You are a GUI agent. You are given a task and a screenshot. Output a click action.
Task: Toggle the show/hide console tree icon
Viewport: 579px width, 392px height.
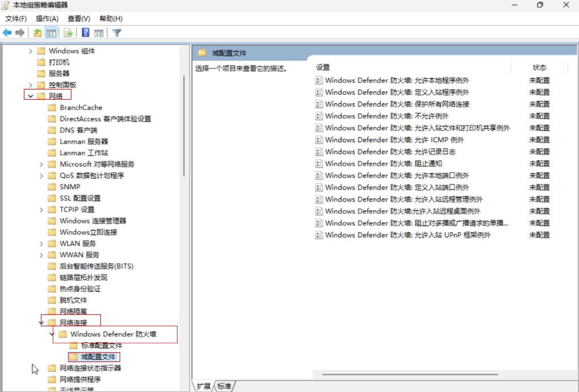tap(51, 33)
